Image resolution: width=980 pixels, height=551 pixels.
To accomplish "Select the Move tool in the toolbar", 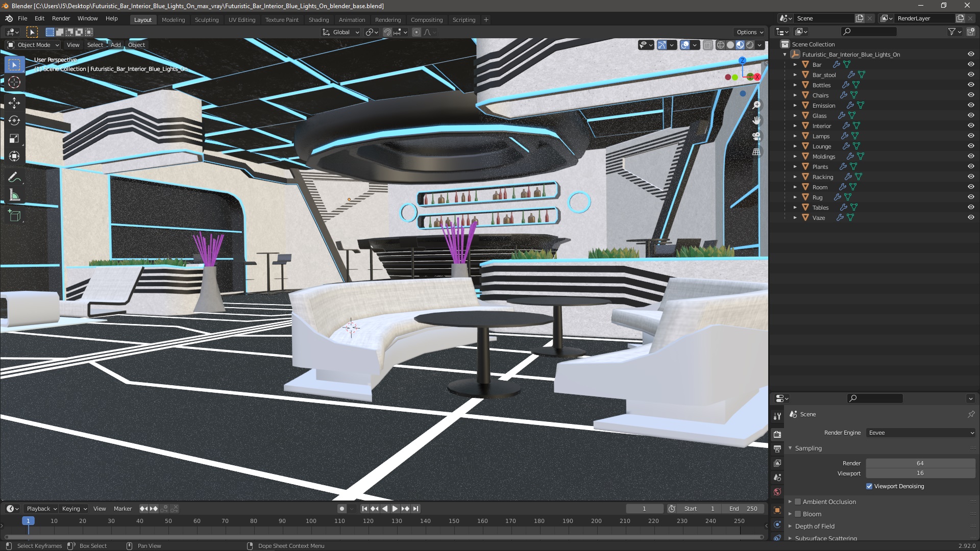I will pyautogui.click(x=14, y=103).
